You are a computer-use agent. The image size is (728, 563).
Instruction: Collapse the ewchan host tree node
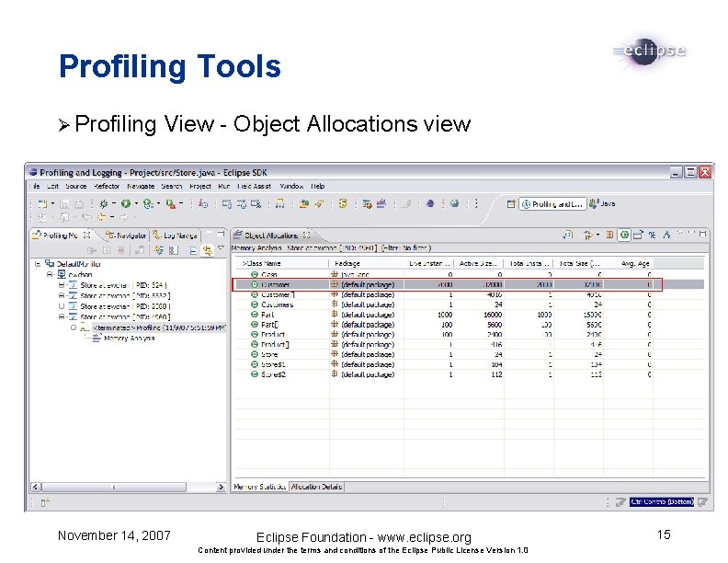(x=50, y=274)
